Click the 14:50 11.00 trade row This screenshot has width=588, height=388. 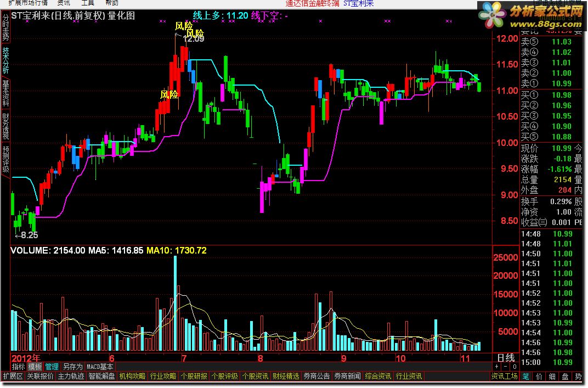[x=547, y=254]
